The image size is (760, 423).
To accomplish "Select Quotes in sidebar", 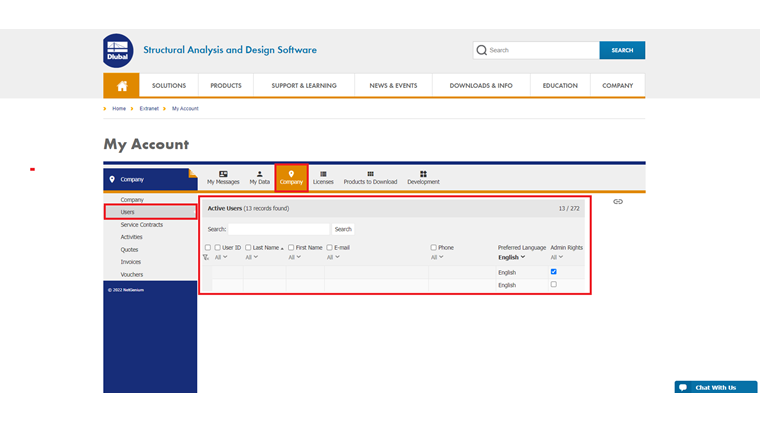I will 129,250.
